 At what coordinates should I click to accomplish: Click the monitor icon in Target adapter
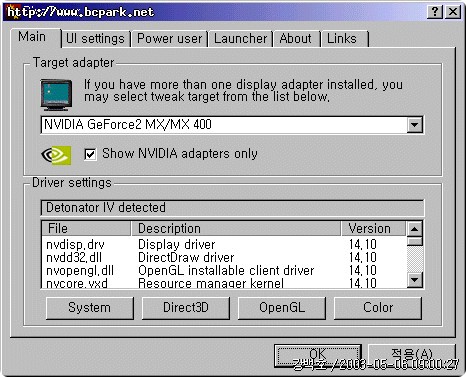(56, 95)
